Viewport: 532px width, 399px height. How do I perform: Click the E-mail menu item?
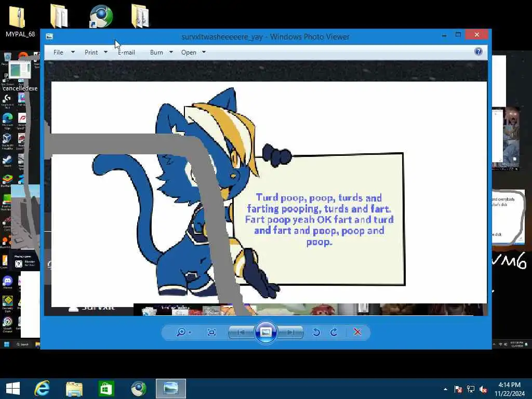point(127,52)
